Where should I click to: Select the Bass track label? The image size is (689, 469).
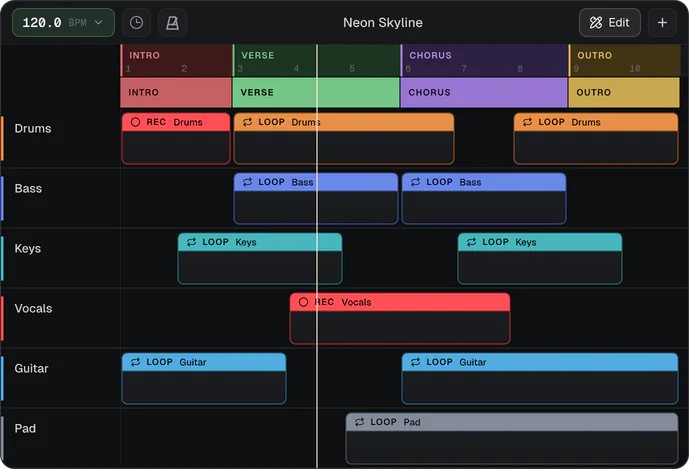point(28,189)
